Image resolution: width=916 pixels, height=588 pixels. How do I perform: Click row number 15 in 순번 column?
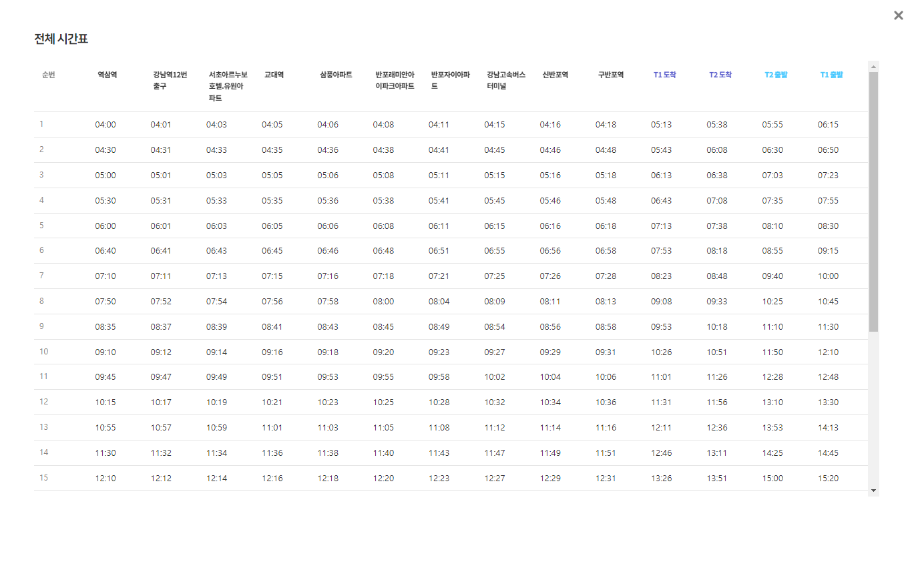coord(43,478)
